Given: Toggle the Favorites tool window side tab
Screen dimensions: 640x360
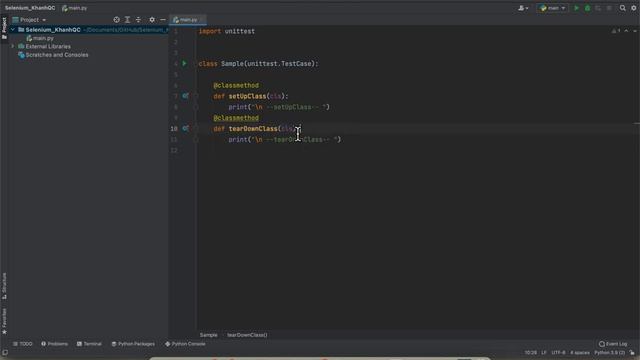Looking at the screenshot, I should click(x=4, y=322).
